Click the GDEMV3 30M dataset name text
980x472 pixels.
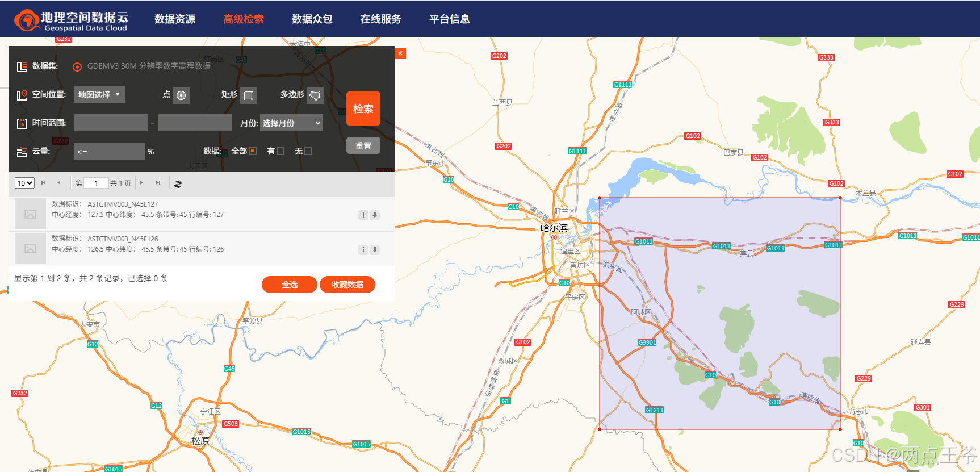tap(149, 66)
